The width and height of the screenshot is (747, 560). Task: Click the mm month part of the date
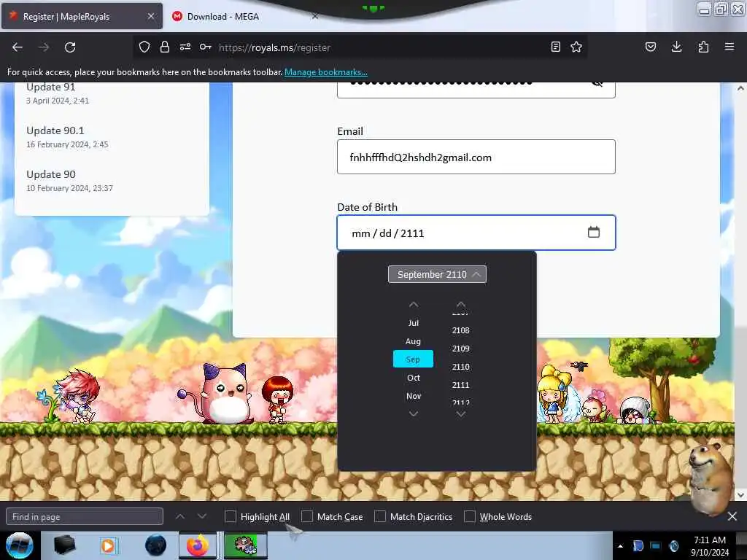pos(360,233)
